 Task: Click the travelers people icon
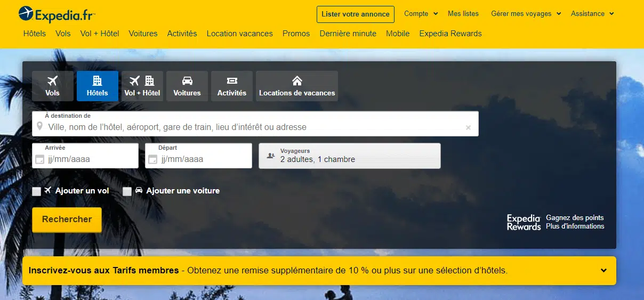point(271,156)
